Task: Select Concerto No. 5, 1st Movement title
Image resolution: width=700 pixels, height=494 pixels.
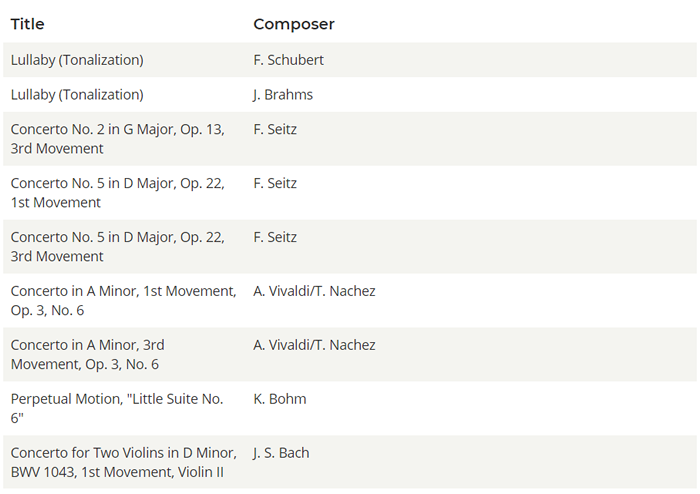Action: (117, 193)
